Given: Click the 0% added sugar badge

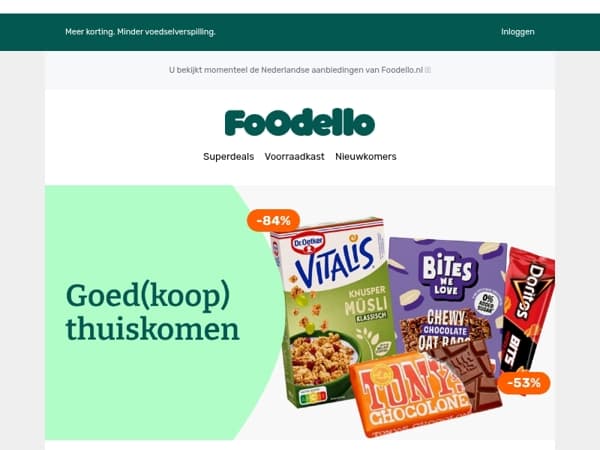Looking at the screenshot, I should [x=487, y=303].
